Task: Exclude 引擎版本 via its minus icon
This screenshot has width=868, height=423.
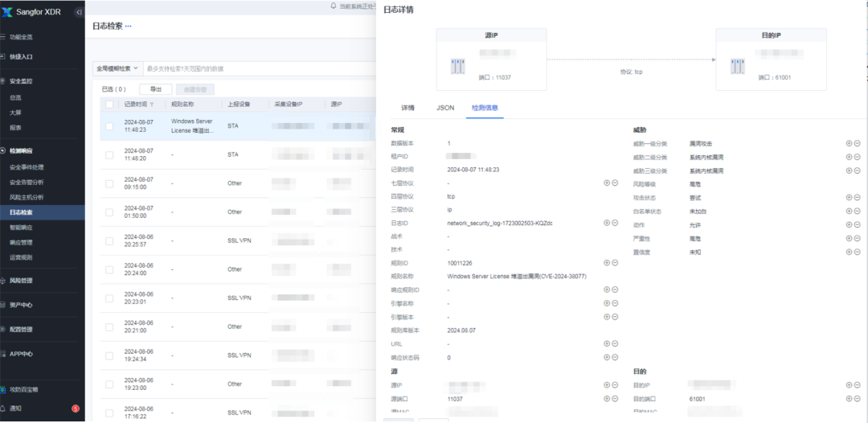Action: pos(615,317)
